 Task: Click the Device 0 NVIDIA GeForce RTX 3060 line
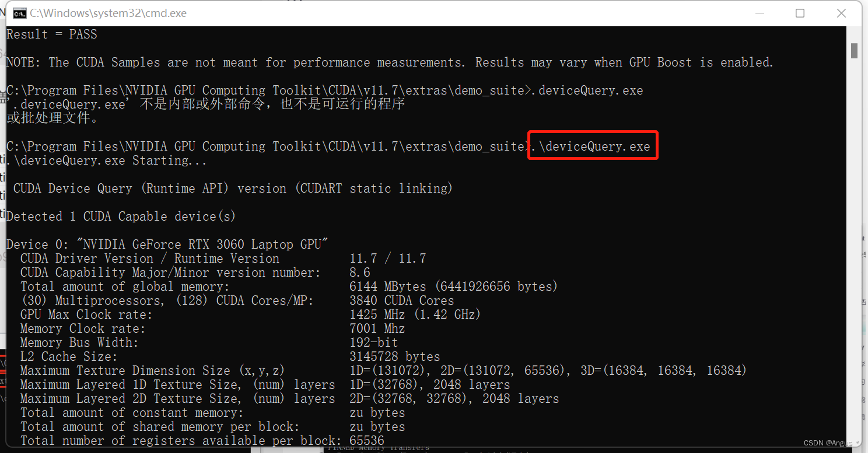[x=167, y=245]
